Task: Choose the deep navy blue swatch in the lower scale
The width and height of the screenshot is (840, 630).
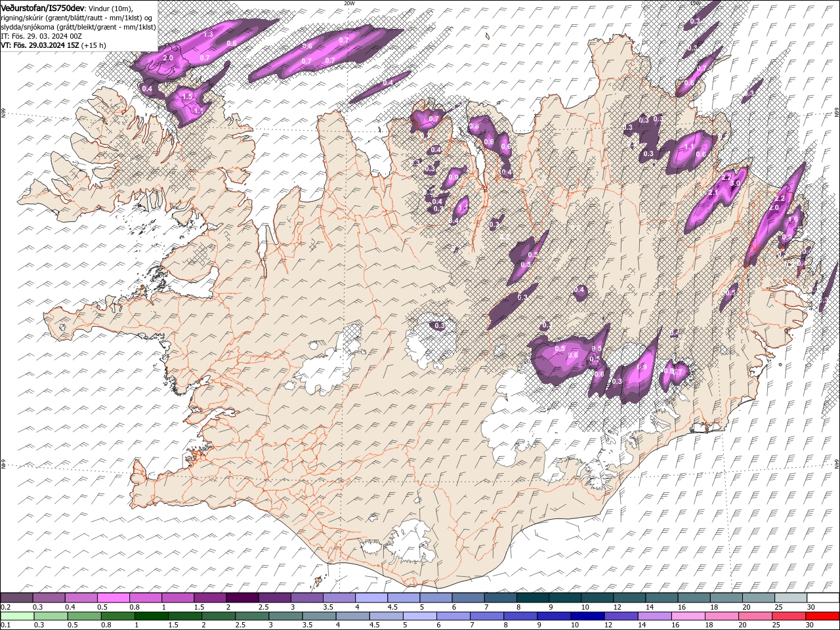Action: 587,616
